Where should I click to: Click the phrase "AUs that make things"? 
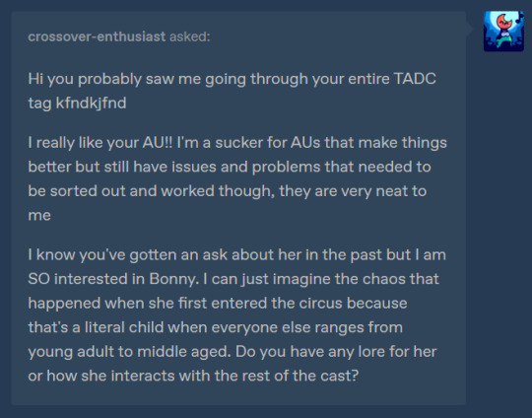click(x=368, y=143)
